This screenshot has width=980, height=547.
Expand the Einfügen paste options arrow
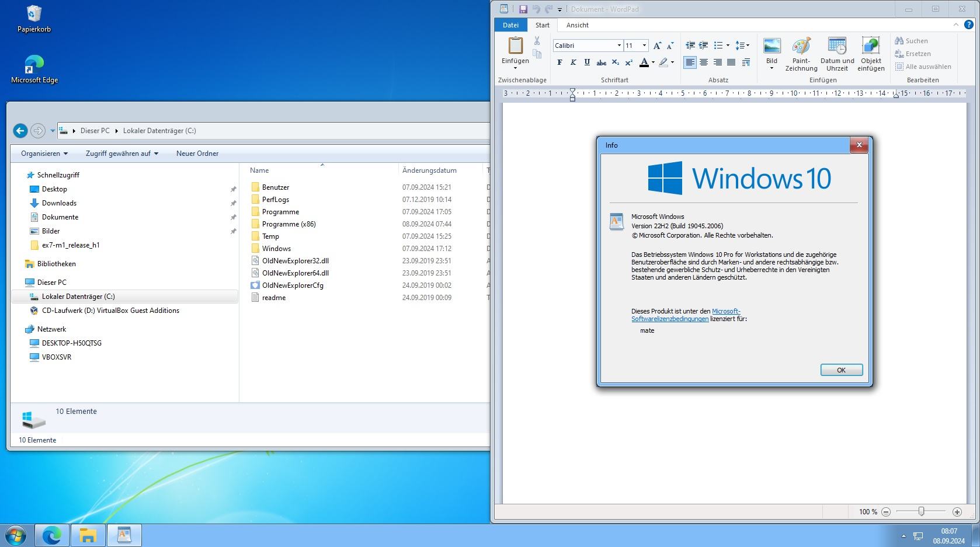coord(515,68)
